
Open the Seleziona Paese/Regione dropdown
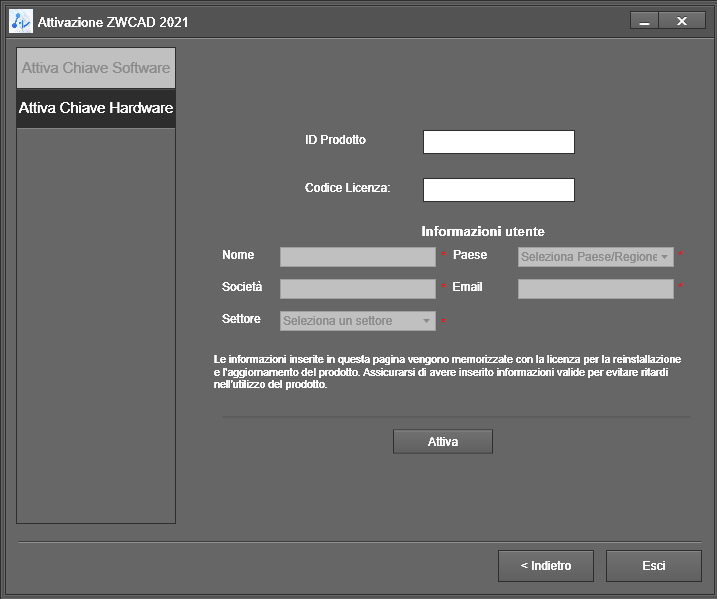[x=595, y=257]
